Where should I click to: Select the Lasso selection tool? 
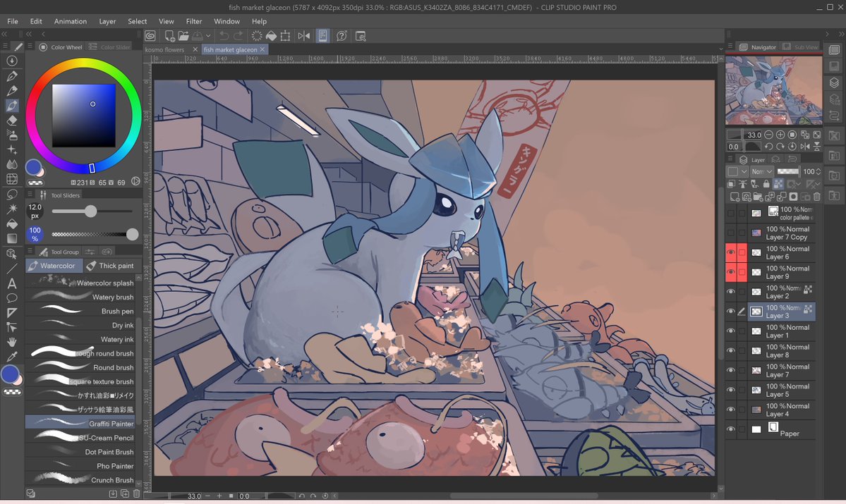point(12,194)
